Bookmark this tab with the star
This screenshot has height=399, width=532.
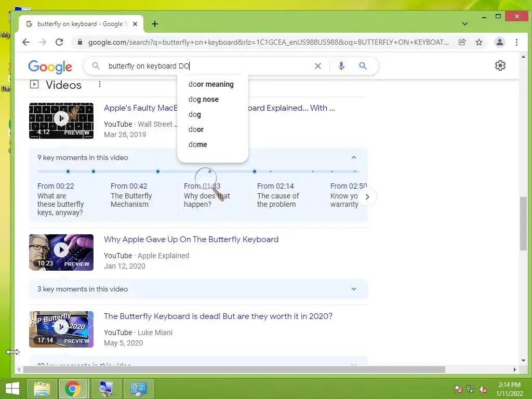[478, 42]
